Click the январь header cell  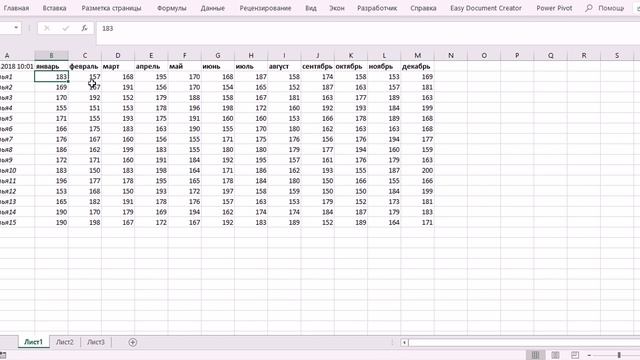click(51, 66)
